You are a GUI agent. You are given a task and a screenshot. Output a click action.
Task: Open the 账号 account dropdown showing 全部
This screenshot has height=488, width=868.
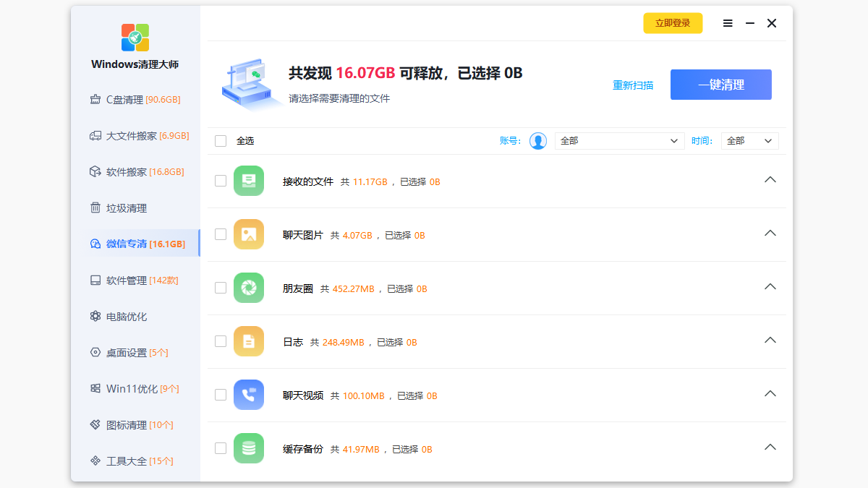click(x=620, y=141)
